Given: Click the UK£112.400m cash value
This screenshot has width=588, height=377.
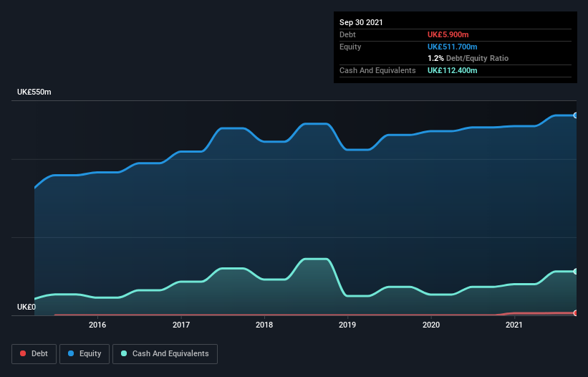Looking at the screenshot, I should tap(452, 70).
